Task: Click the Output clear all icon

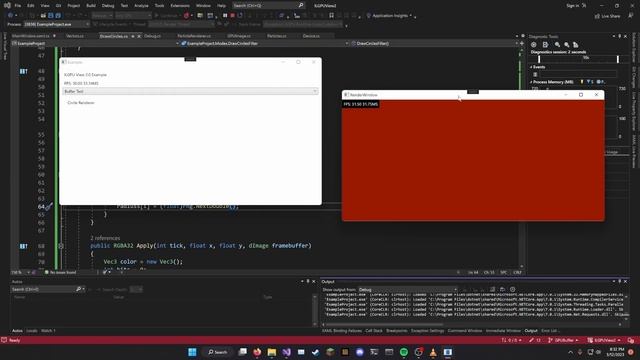Action: tap(493, 290)
